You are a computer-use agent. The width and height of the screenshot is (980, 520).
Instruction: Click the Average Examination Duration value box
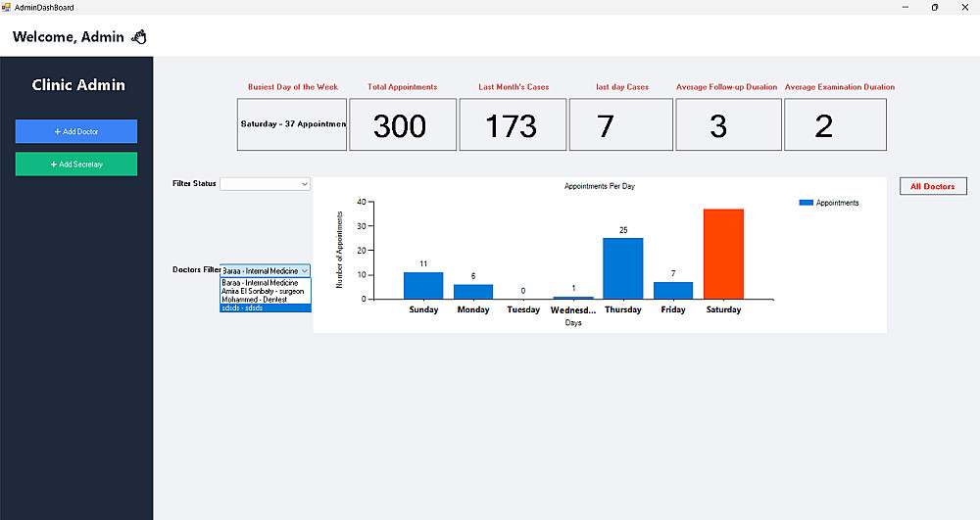[x=836, y=124]
